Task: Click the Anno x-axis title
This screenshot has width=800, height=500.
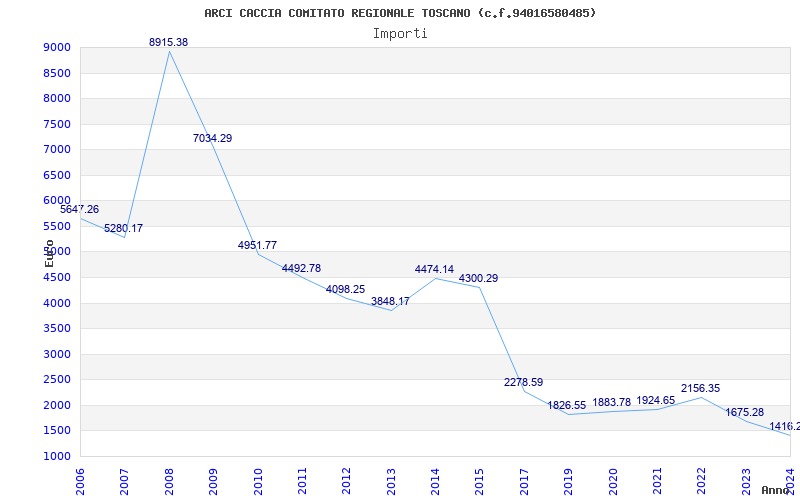Action: coord(775,490)
